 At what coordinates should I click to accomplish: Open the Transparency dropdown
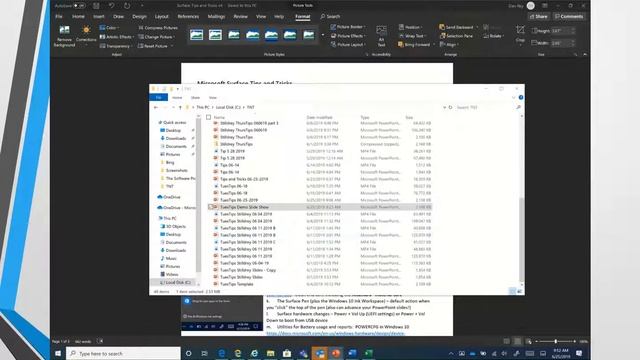[116, 46]
